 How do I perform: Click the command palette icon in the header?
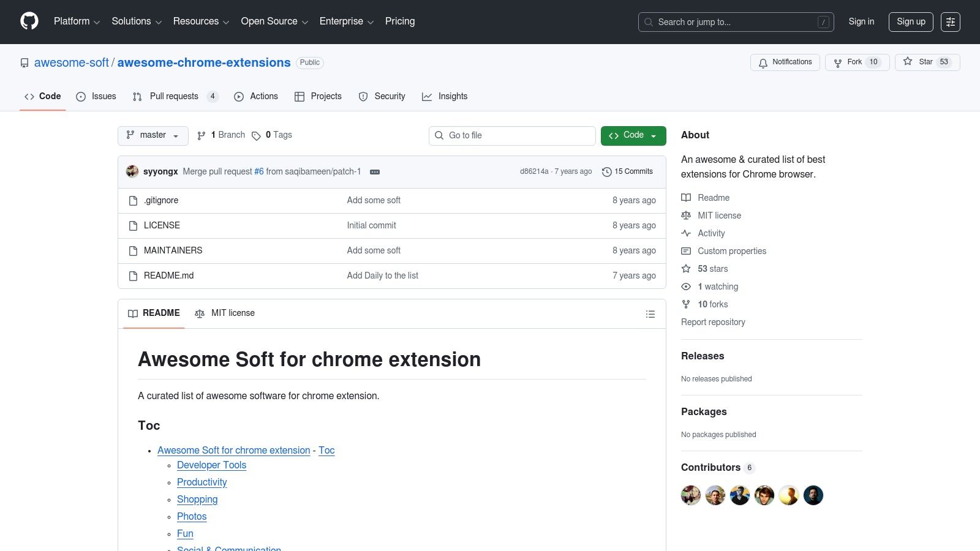pos(951,22)
